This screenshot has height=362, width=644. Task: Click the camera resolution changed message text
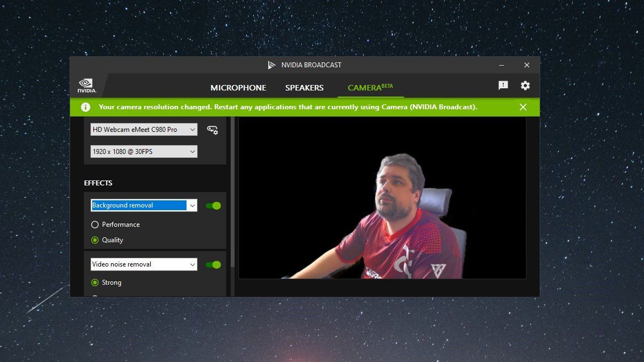click(288, 107)
